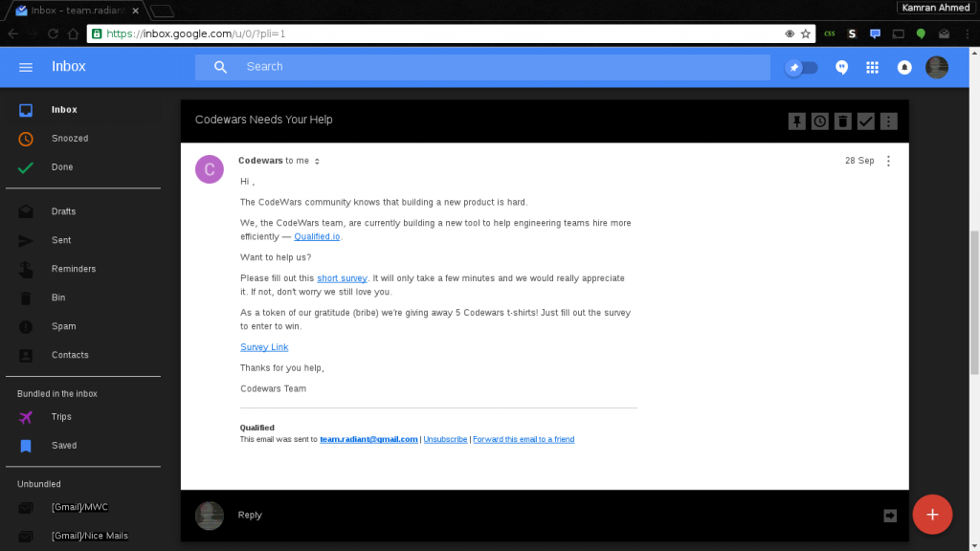Click the page vertical scrollbar

click(974, 302)
